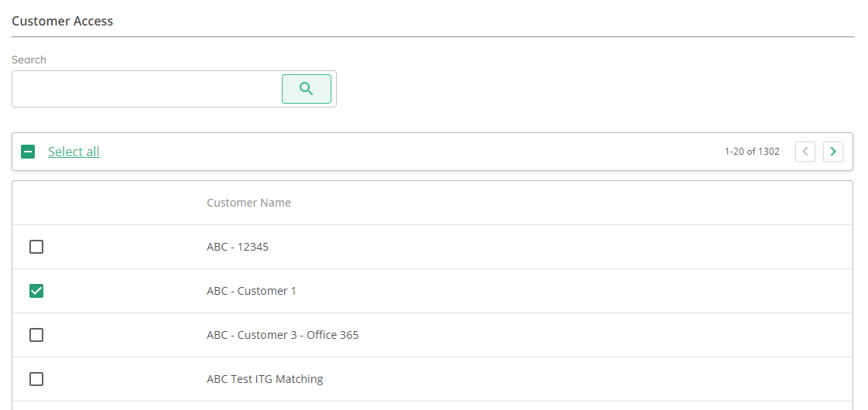The height and width of the screenshot is (410, 868).
Task: Click blank space in the Select all bar
Action: tap(410, 152)
